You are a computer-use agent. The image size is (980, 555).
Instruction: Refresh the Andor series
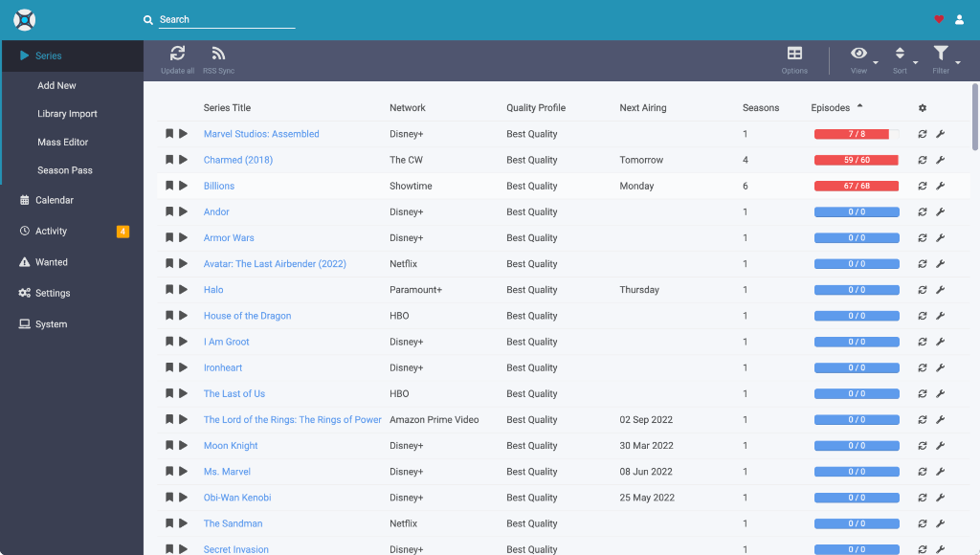(921, 211)
